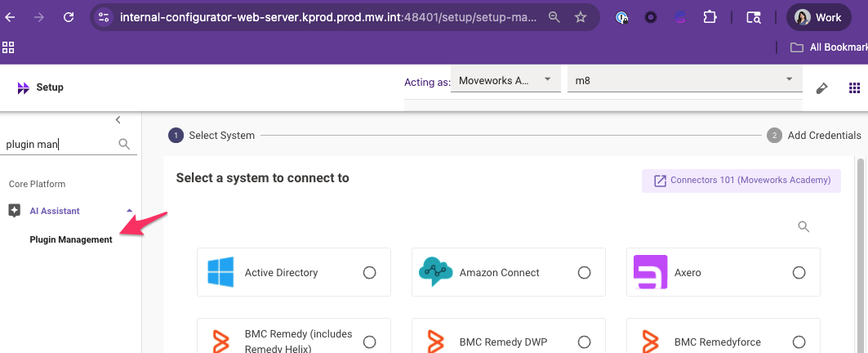
Task: Open Connectors 101 Moveworks Academy link
Action: click(741, 181)
